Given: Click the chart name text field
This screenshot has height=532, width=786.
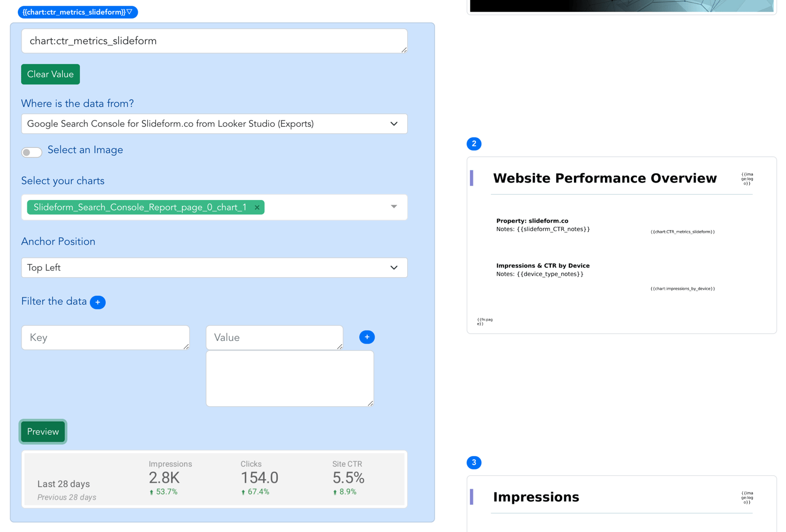Looking at the screenshot, I should click(x=214, y=41).
